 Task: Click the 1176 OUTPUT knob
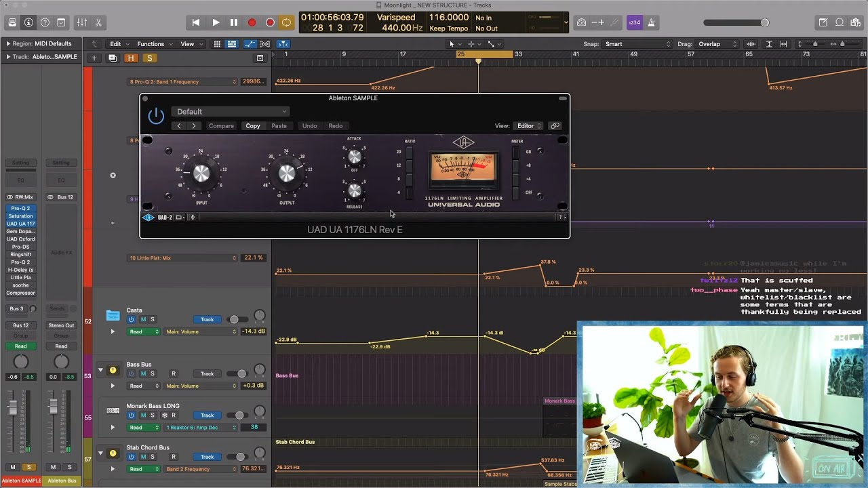click(x=287, y=174)
